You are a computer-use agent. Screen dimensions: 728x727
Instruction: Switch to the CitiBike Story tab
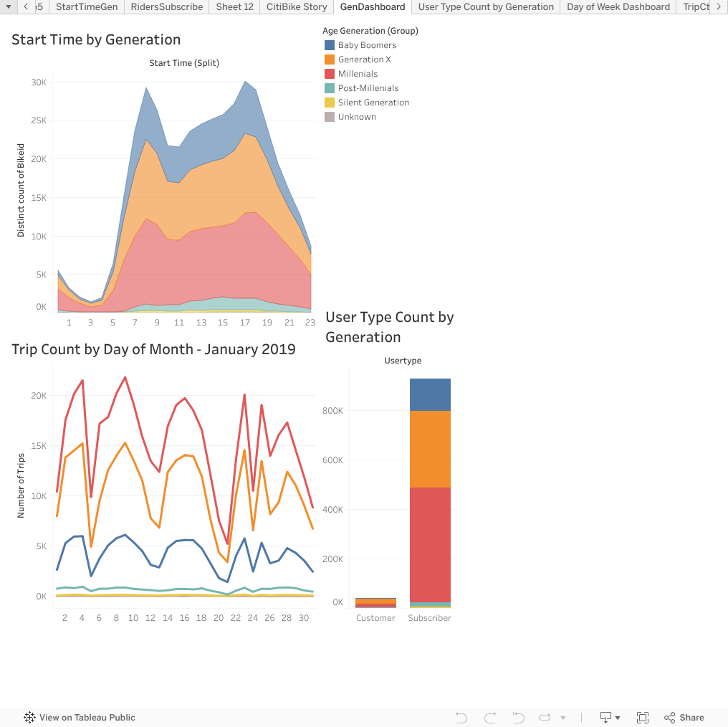[296, 7]
